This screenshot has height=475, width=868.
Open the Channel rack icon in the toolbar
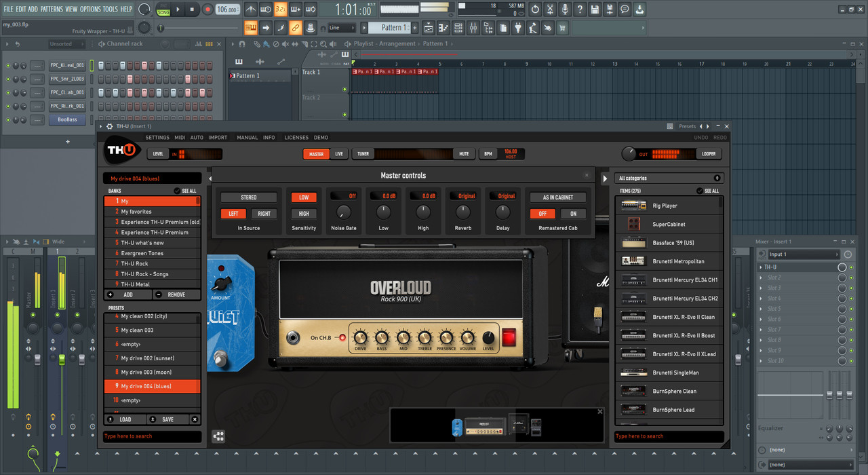pos(458,28)
